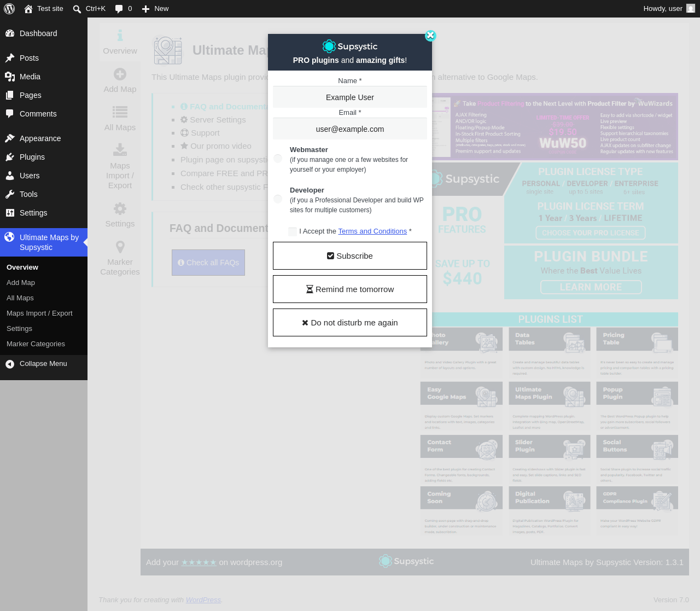Open Marker Categories submenu item
The width and height of the screenshot is (700, 611).
(36, 344)
